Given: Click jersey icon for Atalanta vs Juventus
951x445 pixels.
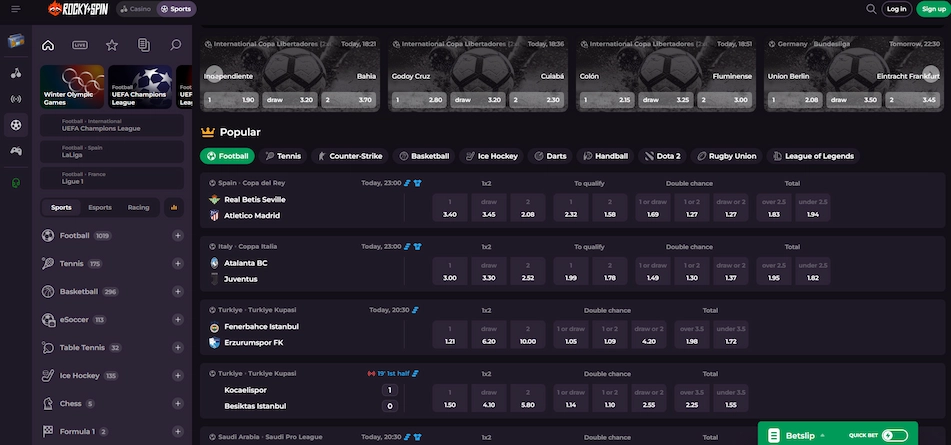Looking at the screenshot, I should (417, 247).
